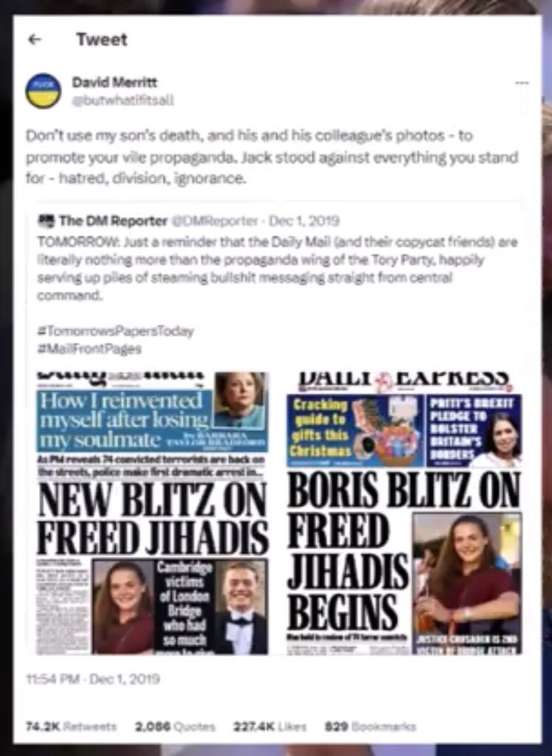
Task: Click the 11:54 PM Dec 1, 2019 timestamp
Action: tap(92, 679)
